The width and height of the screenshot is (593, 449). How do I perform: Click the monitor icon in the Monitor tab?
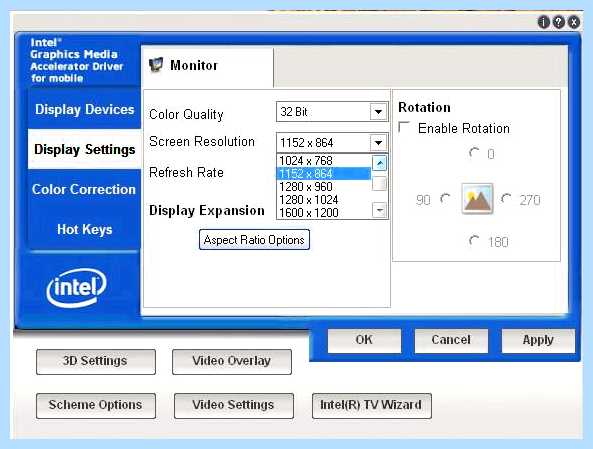click(156, 65)
